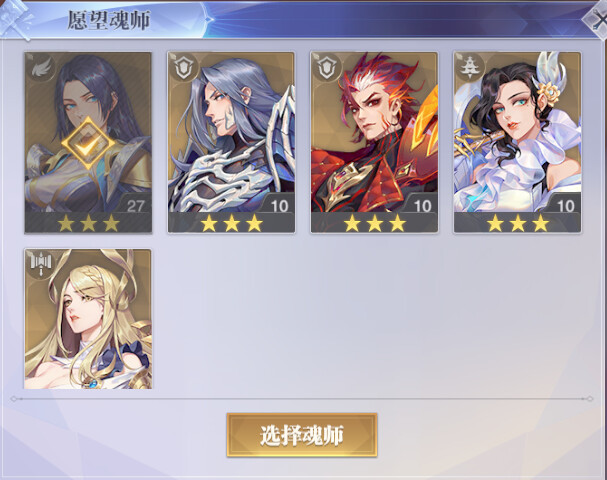The height and width of the screenshot is (480, 607).
Task: Click the three-star rating under the white-dress card
Action: coord(518,223)
